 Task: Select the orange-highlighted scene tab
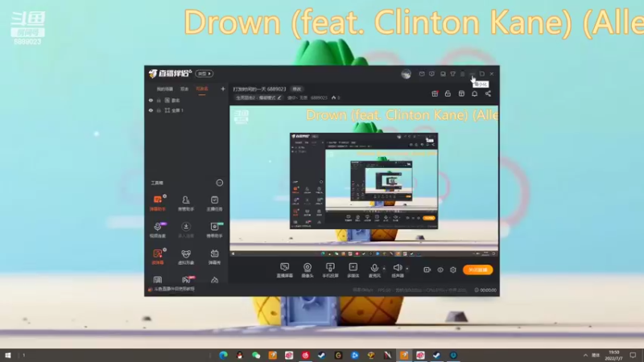point(202,89)
